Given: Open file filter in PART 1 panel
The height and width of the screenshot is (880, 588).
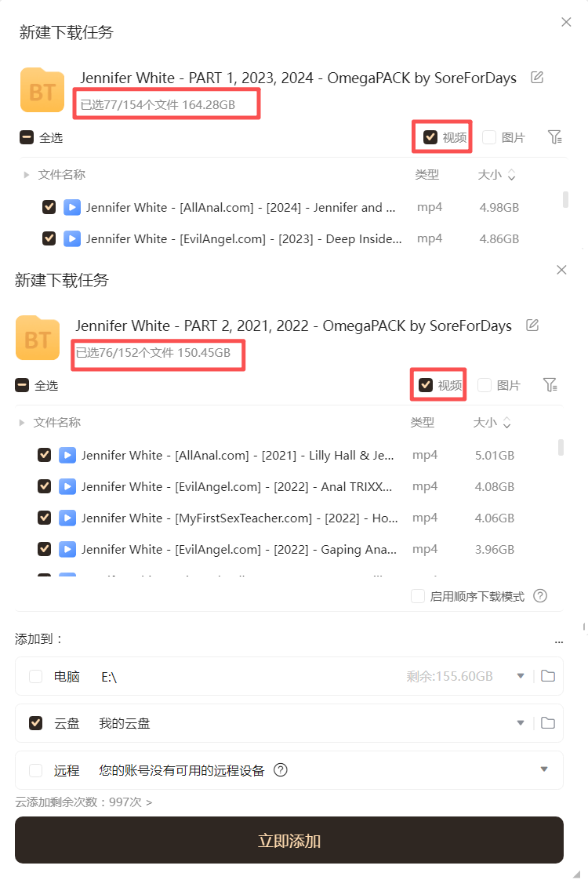Looking at the screenshot, I should pos(555,137).
